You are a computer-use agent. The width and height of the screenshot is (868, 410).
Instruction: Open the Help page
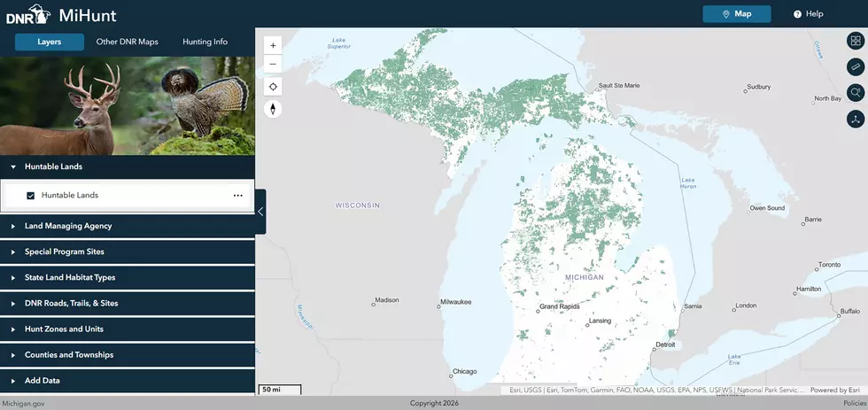click(808, 14)
